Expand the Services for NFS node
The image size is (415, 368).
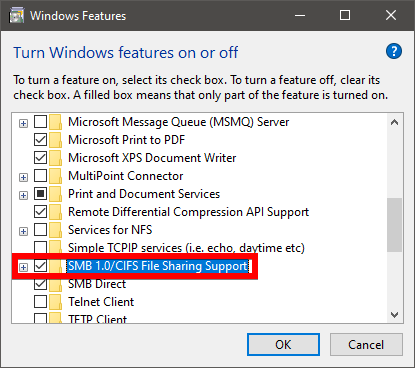23,232
